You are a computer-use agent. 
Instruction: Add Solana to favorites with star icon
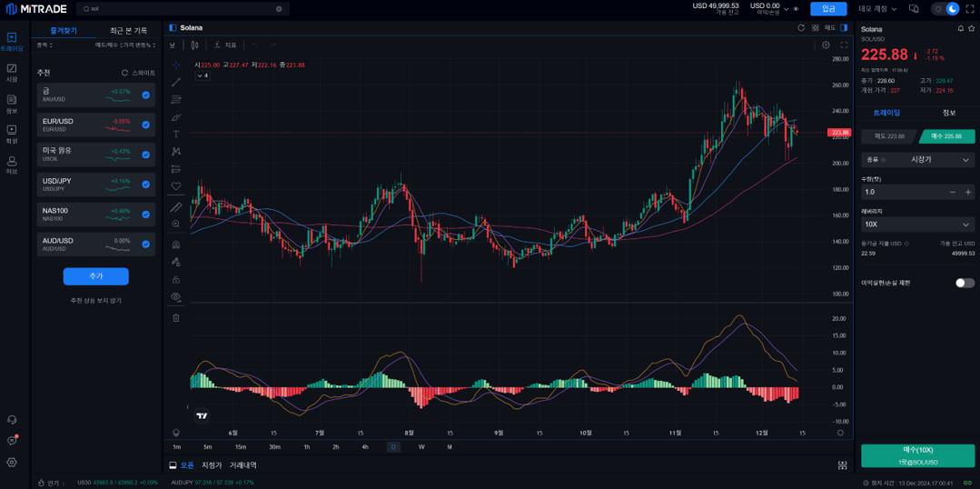point(971,29)
